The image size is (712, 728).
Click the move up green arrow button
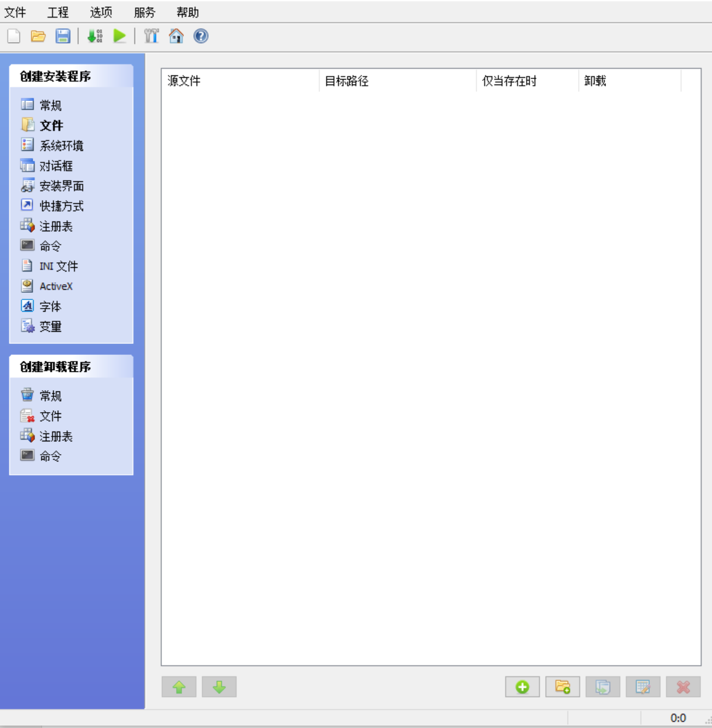(179, 687)
